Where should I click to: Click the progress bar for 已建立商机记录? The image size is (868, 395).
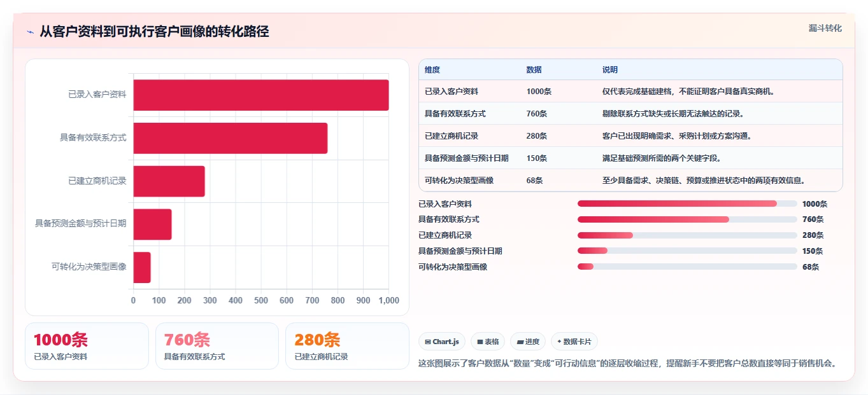687,235
